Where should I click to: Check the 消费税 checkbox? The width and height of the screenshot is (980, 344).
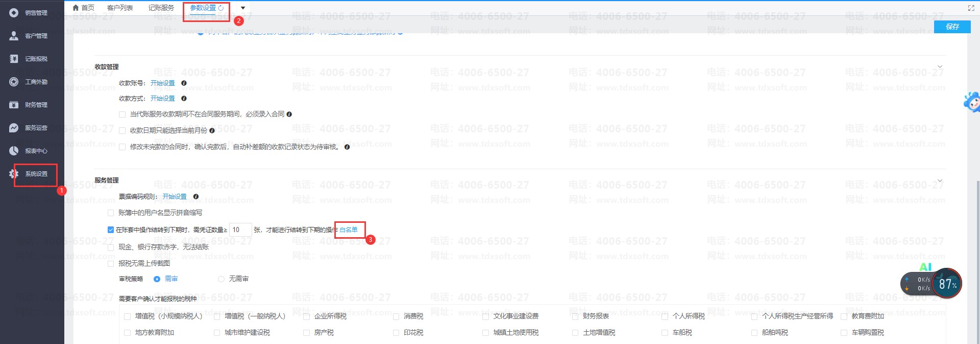click(x=396, y=316)
